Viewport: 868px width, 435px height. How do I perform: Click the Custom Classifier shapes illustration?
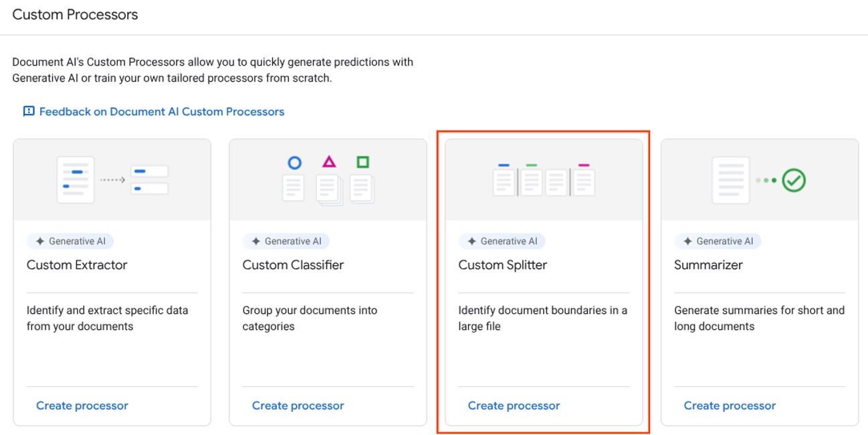click(x=328, y=180)
